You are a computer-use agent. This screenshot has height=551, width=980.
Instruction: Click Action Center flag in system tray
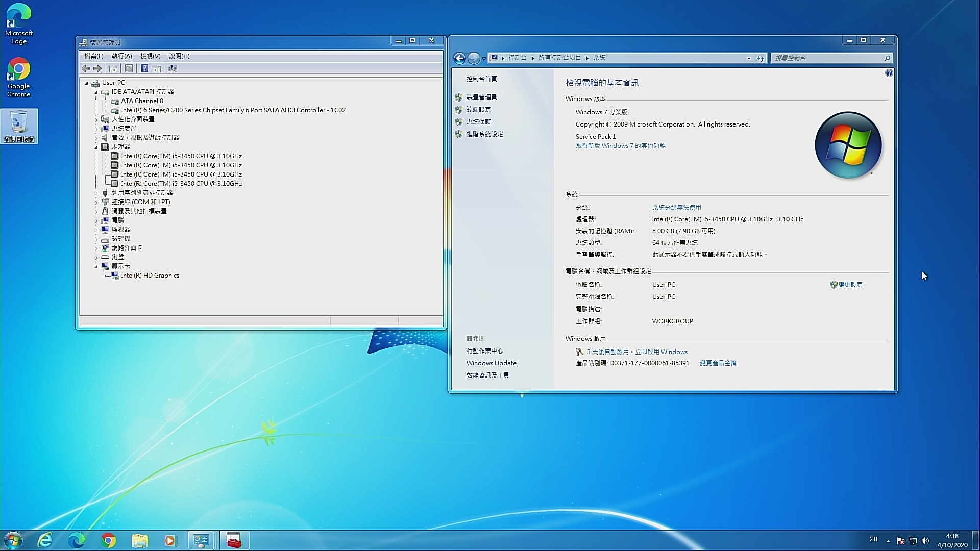pos(901,540)
